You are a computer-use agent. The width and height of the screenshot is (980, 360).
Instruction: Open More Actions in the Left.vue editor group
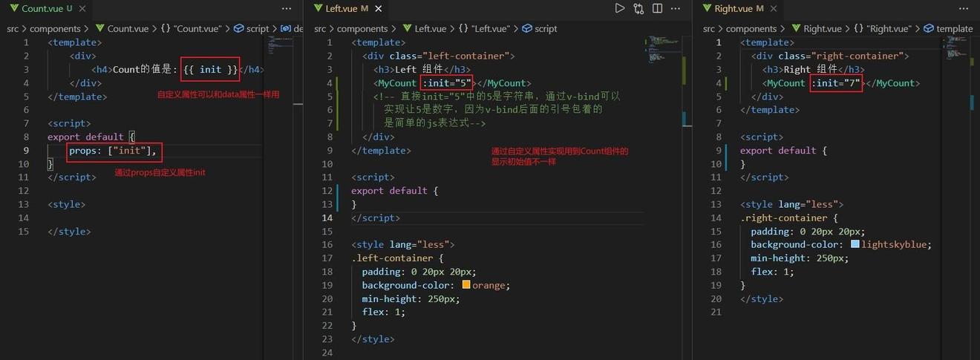click(x=676, y=9)
